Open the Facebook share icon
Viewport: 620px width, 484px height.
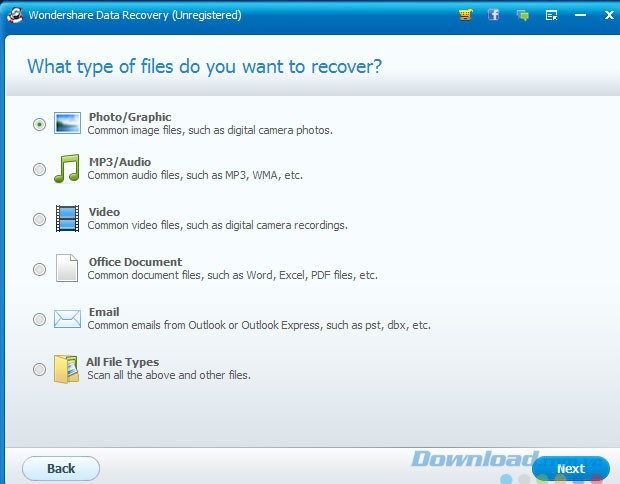click(x=494, y=15)
